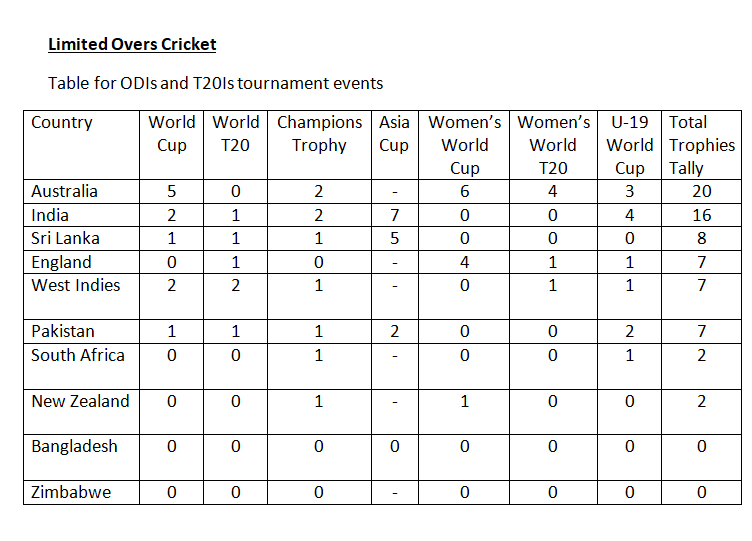This screenshot has width=752, height=541.
Task: Select the 'U-19 World Cup' header cell
Action: (x=630, y=145)
